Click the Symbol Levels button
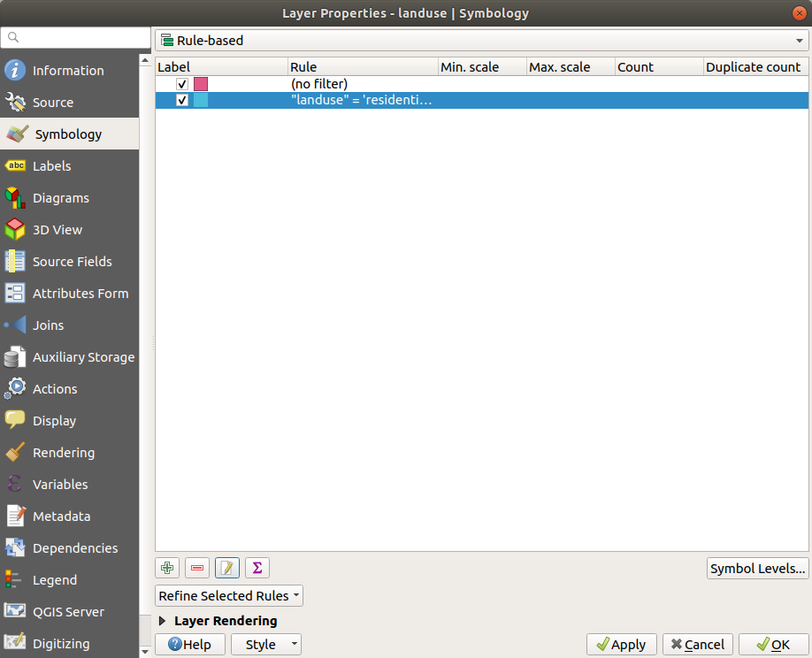Screen dimensions: 812x658 758,569
